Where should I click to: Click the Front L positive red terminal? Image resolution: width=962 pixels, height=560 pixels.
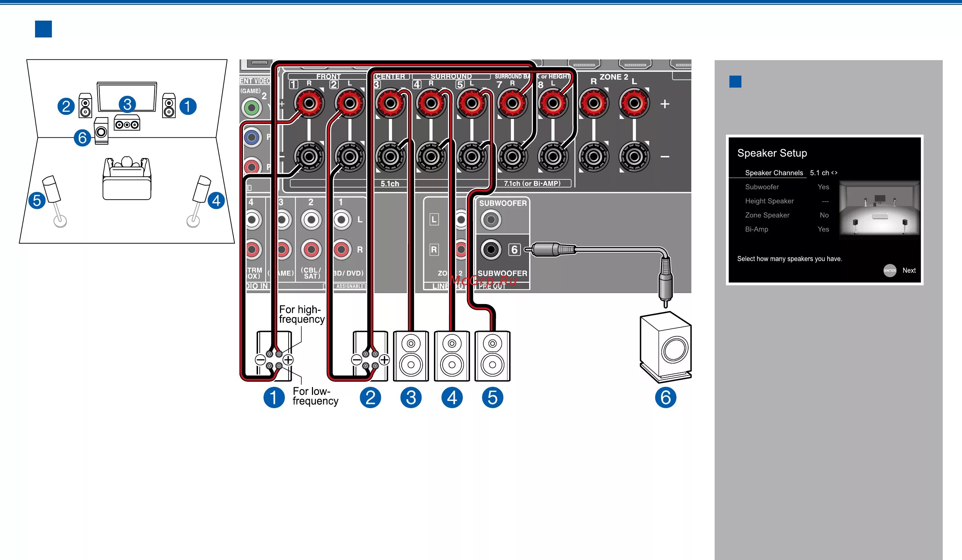pyautogui.click(x=350, y=103)
